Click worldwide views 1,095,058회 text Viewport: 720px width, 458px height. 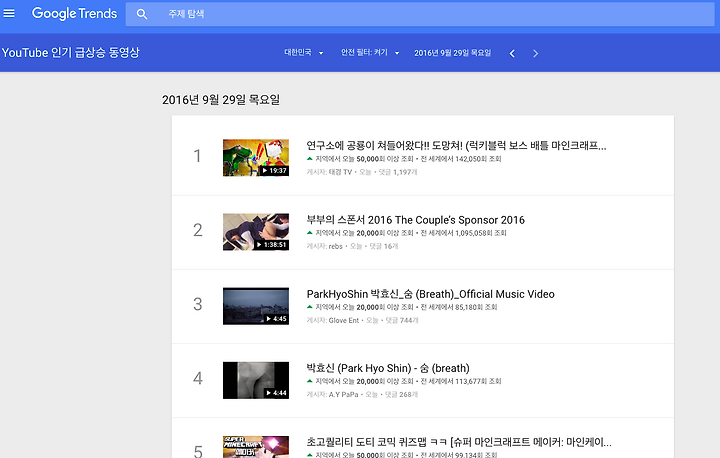(x=463, y=233)
